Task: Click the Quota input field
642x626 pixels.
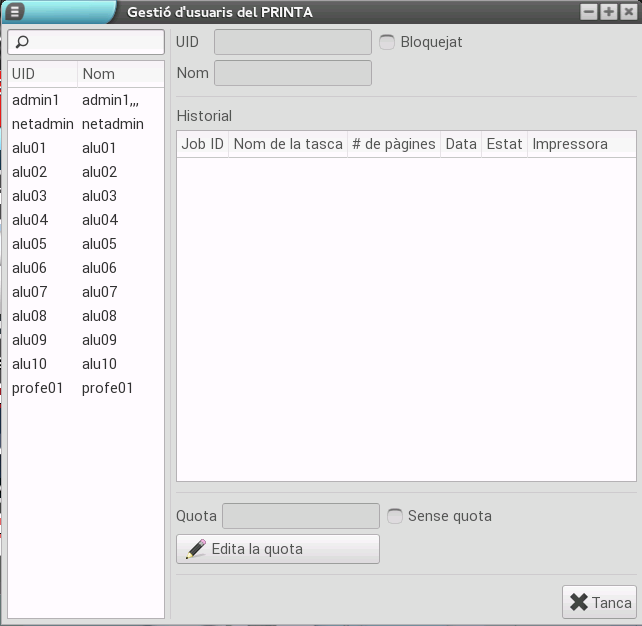Action: click(300, 516)
